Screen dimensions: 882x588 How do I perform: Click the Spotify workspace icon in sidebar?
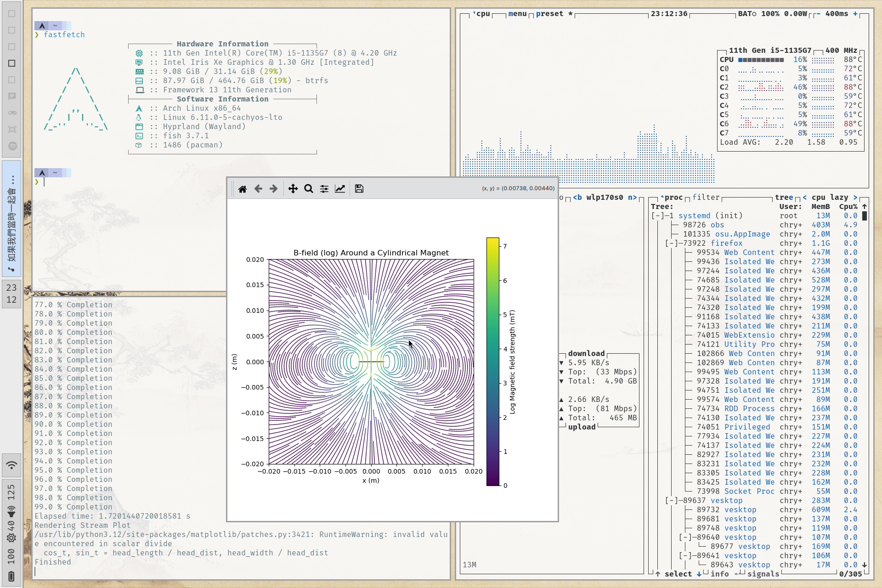pos(12,146)
